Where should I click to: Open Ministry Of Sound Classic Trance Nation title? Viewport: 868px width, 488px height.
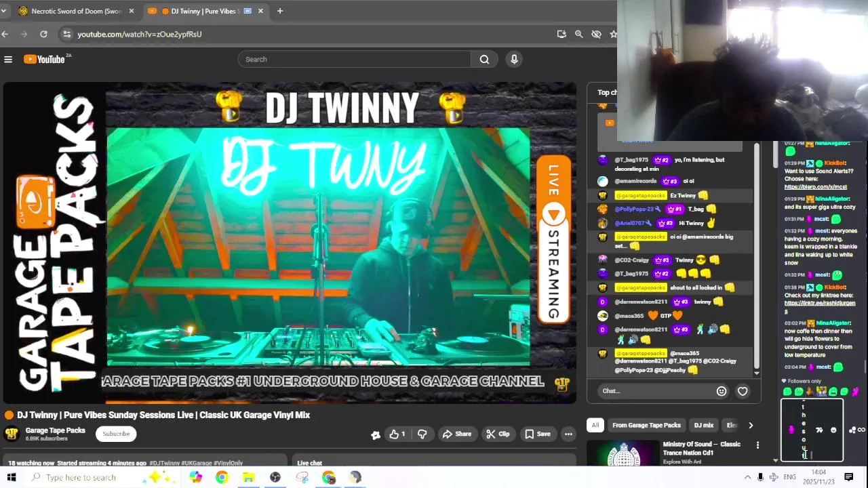pos(702,449)
